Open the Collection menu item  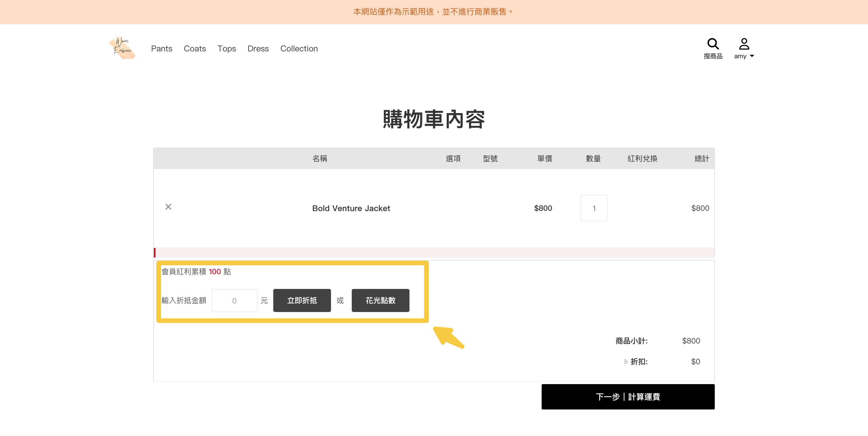pos(299,48)
